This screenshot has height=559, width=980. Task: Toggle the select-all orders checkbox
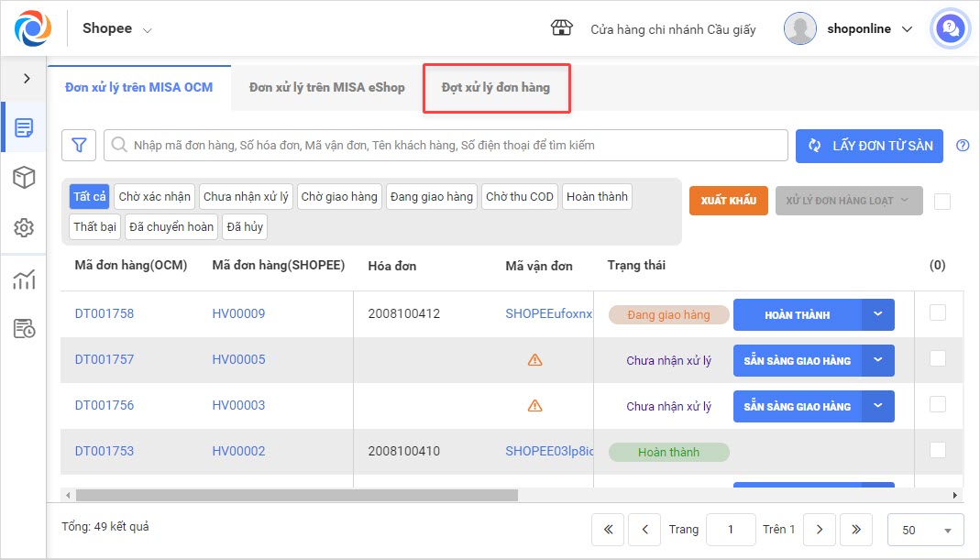coord(941,201)
